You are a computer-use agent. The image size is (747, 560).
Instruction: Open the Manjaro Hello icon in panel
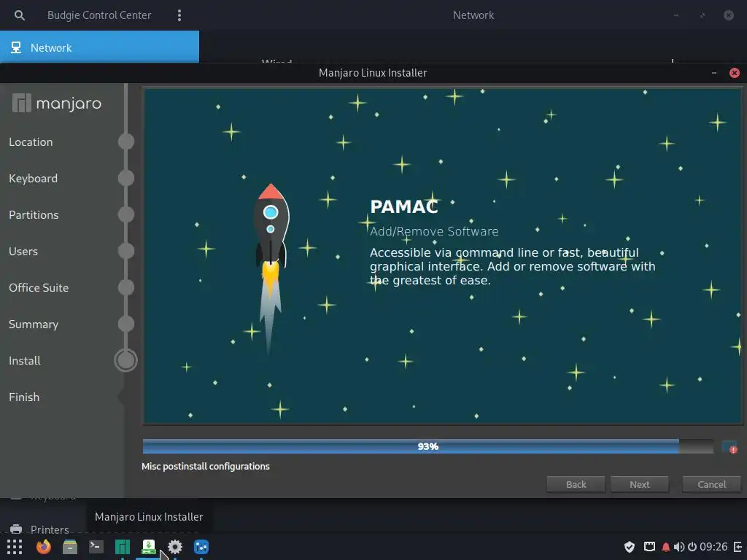[x=123, y=547]
